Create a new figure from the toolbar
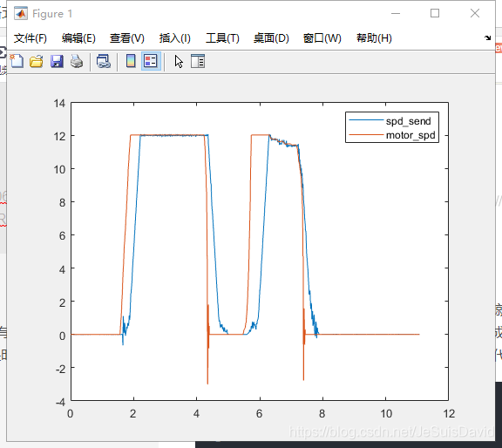 click(17, 61)
